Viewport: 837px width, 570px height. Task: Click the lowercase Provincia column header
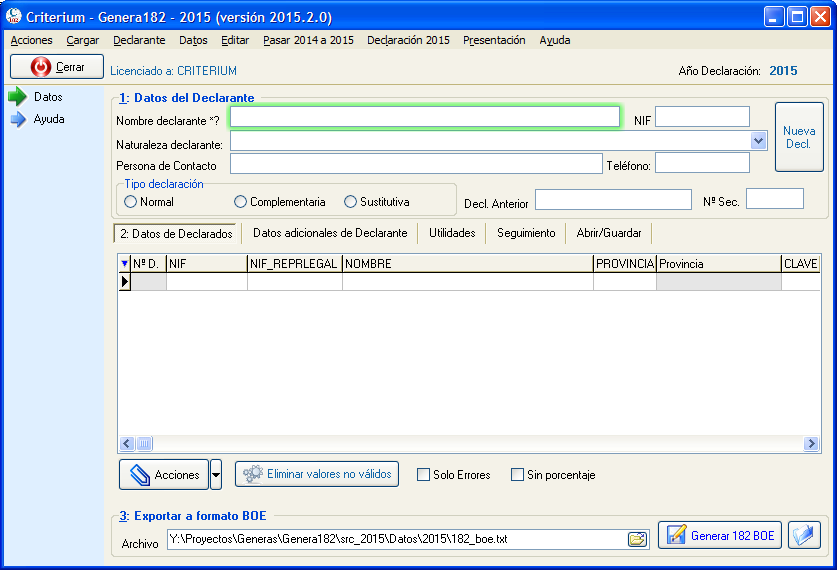(718, 264)
